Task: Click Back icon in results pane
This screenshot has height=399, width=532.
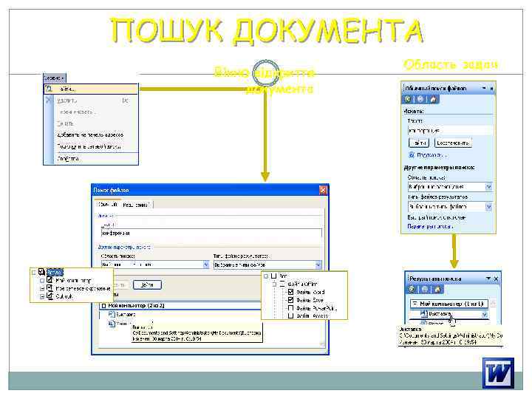Action: [412, 290]
